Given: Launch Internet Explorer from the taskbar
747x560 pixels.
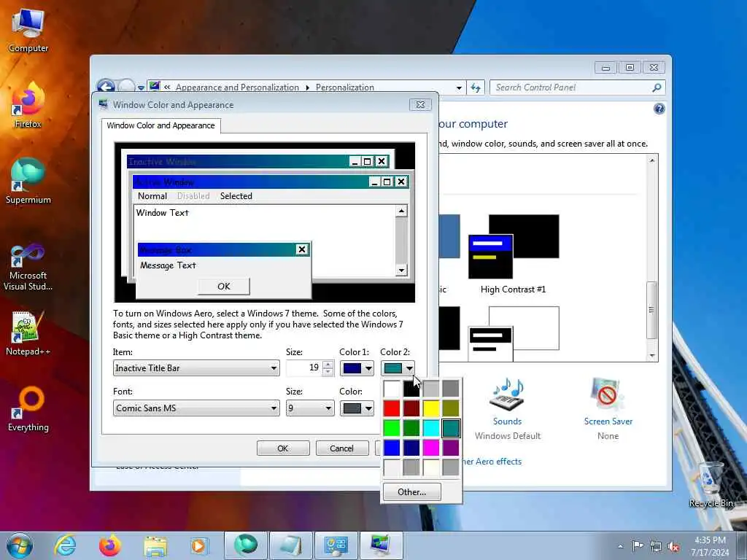Looking at the screenshot, I should click(65, 545).
